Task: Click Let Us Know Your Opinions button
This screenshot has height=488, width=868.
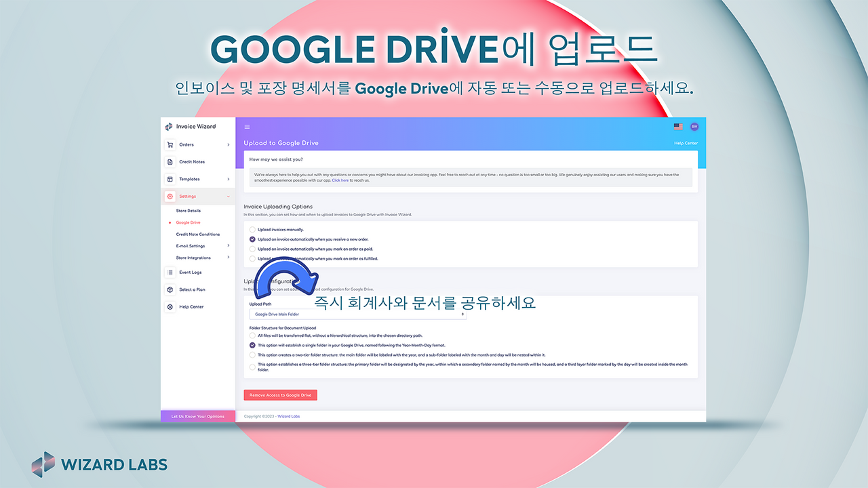Action: pyautogui.click(x=198, y=416)
